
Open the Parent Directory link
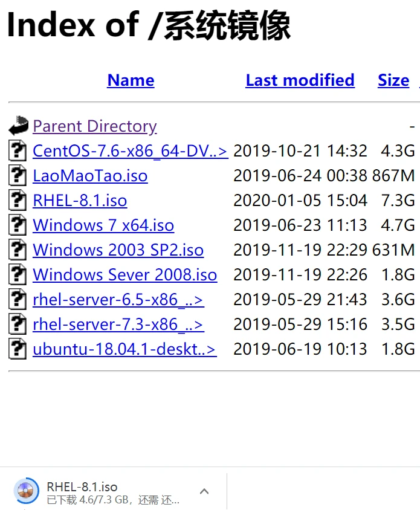pos(94,126)
